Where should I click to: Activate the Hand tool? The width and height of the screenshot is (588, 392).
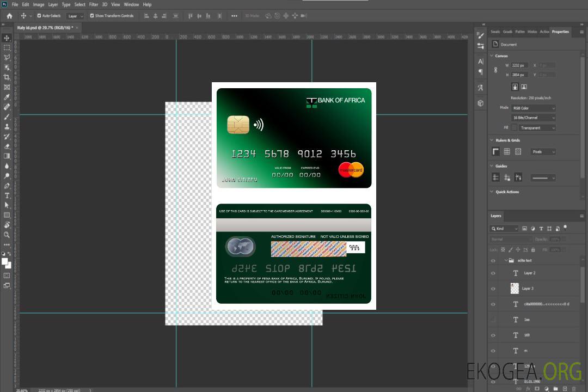pos(7,225)
